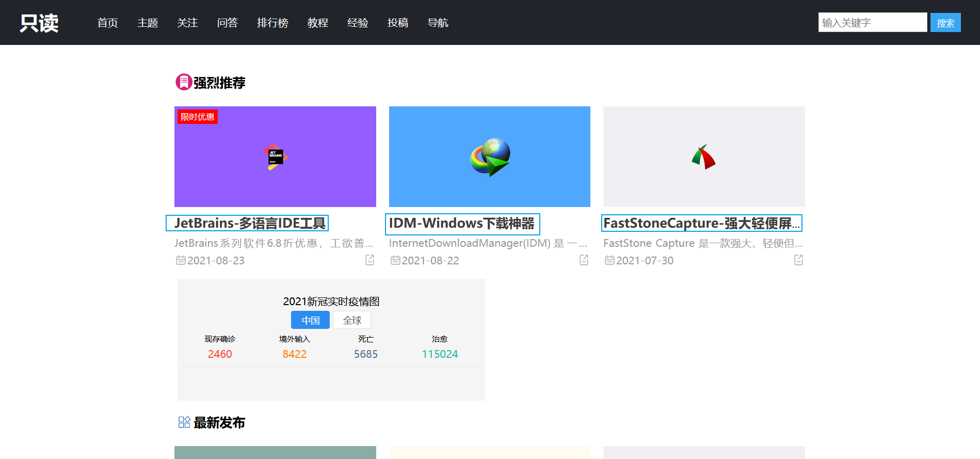Open the 排行榜 page
Image resolution: width=980 pixels, height=459 pixels.
click(x=272, y=23)
